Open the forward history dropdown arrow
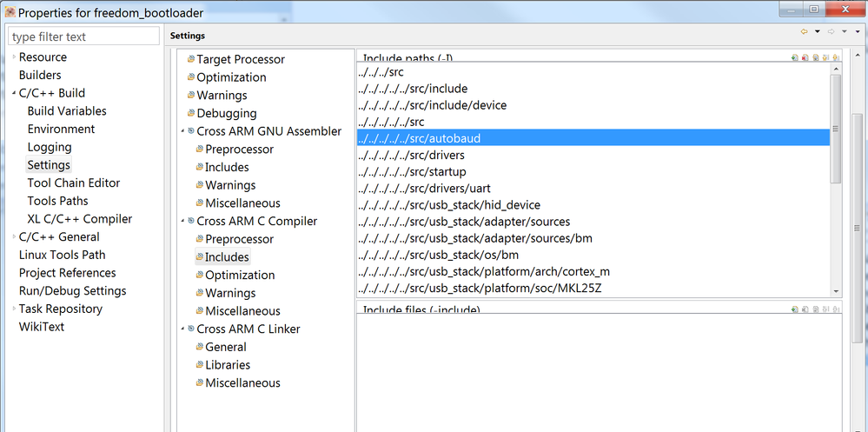The height and width of the screenshot is (432, 868). 845,31
